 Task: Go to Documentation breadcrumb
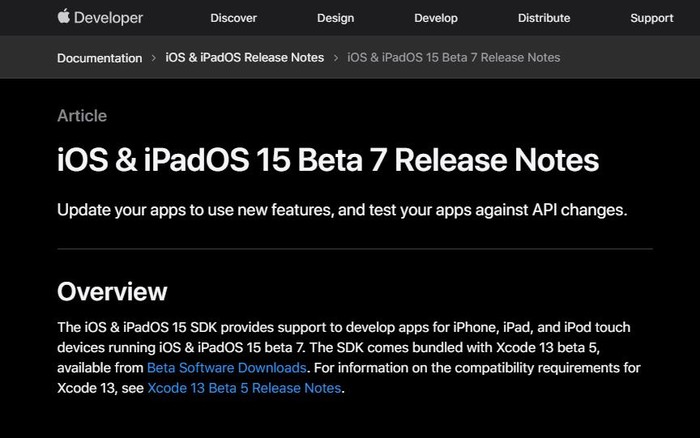click(x=100, y=58)
